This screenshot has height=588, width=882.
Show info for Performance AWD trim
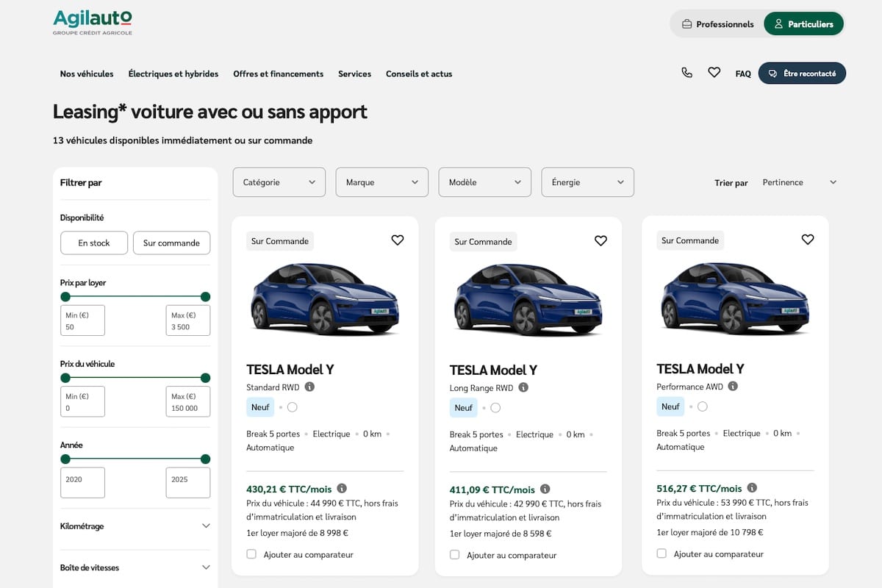[x=733, y=386]
